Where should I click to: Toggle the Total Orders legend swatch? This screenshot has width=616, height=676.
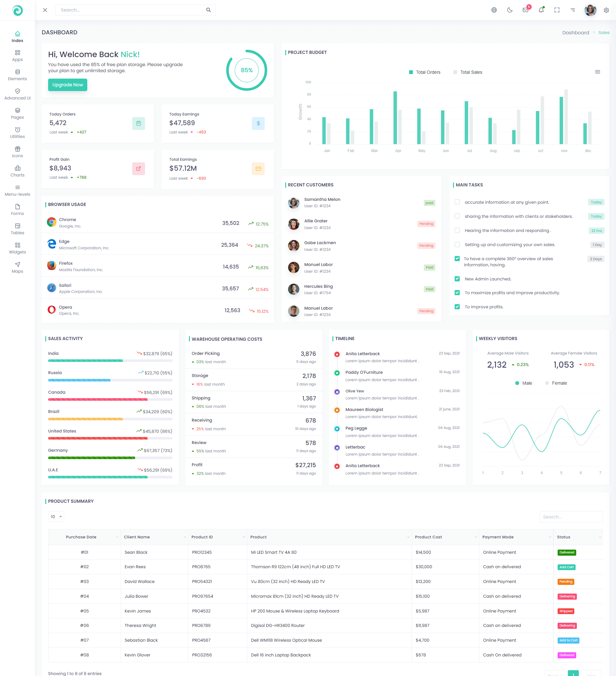point(411,72)
